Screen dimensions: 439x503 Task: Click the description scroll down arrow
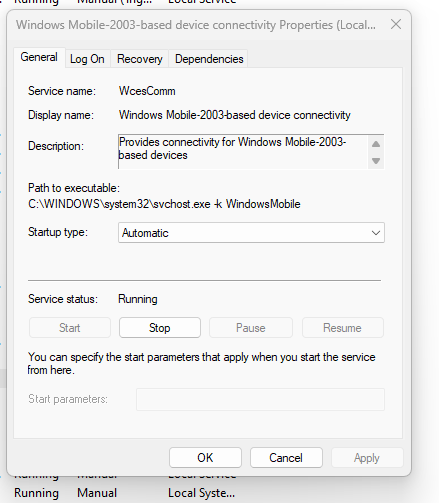point(376,161)
